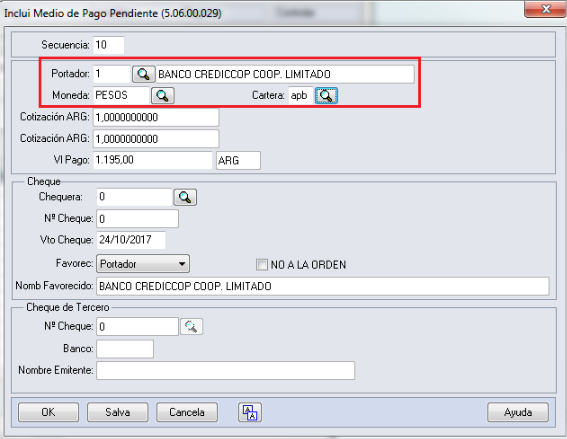The height and width of the screenshot is (439, 567).
Task: Open the Chequera search magnifier
Action: [x=185, y=197]
